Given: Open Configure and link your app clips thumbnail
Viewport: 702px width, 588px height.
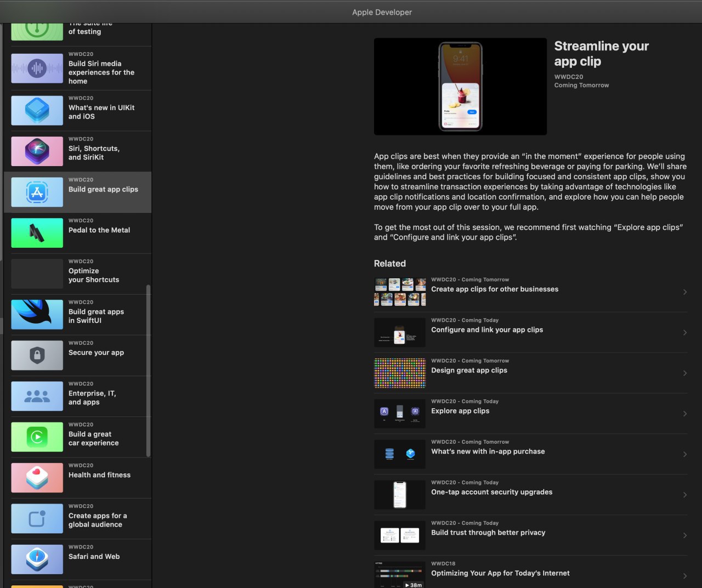Looking at the screenshot, I should pyautogui.click(x=400, y=332).
